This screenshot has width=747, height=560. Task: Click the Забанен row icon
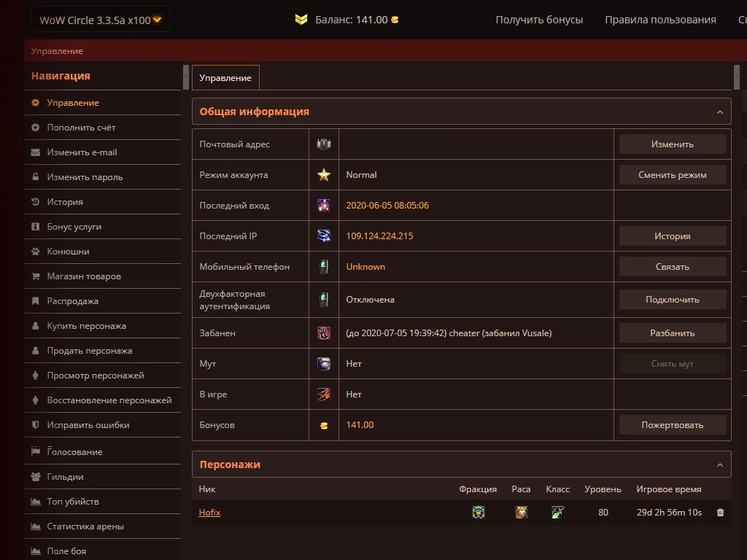click(x=324, y=333)
